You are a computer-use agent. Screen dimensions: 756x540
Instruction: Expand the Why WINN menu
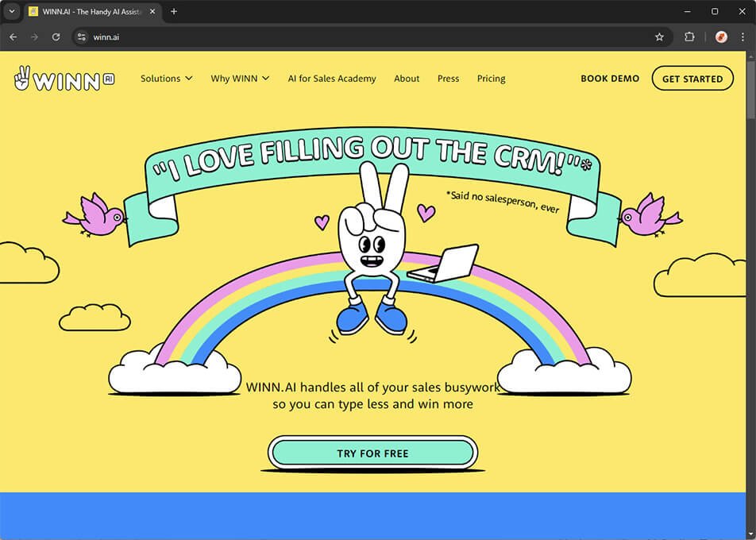point(240,79)
